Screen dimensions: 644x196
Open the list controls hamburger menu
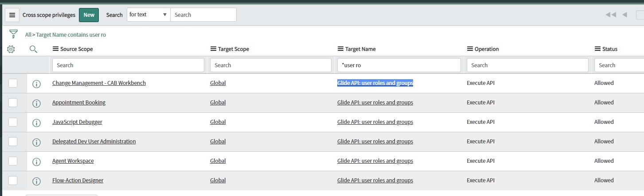coord(12,15)
